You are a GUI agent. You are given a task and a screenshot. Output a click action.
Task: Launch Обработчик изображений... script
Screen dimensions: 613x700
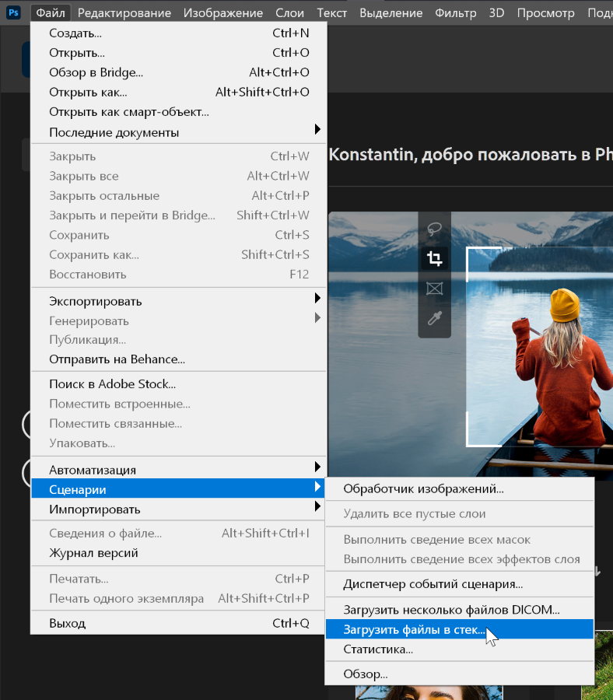[x=460, y=489]
